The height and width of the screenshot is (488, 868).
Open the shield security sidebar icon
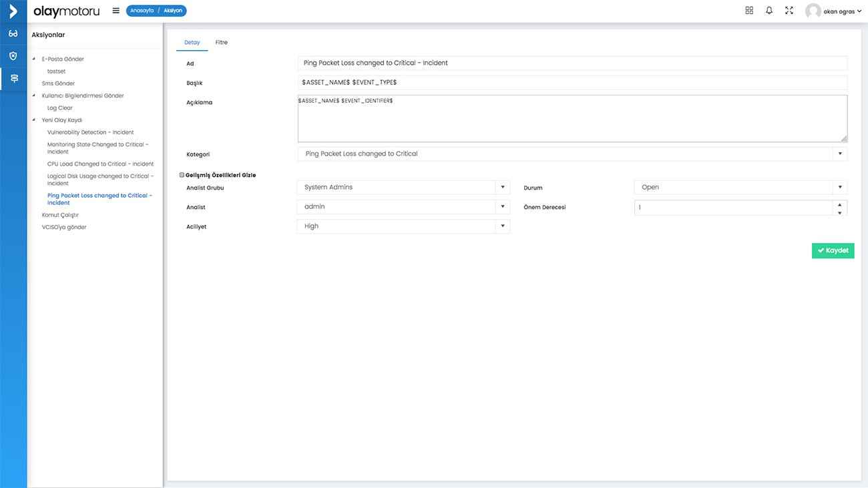click(x=13, y=56)
